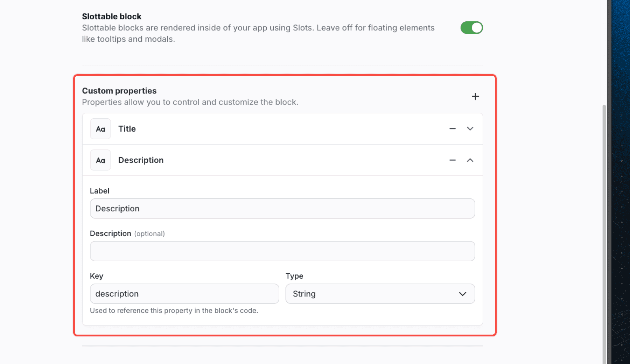Remove the Description property using its minus icon
Screen dimensions: 630x364
tap(453, 160)
